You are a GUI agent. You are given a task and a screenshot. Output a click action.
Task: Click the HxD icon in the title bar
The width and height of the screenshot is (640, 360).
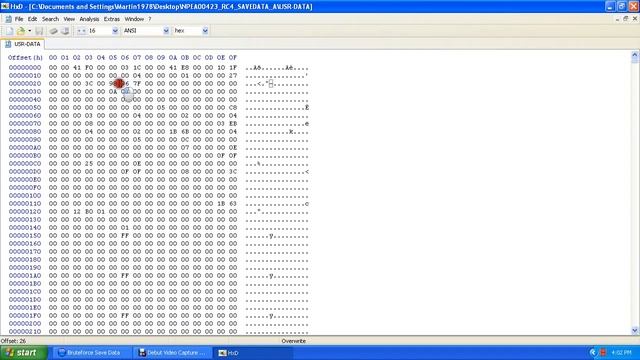tap(5, 7)
